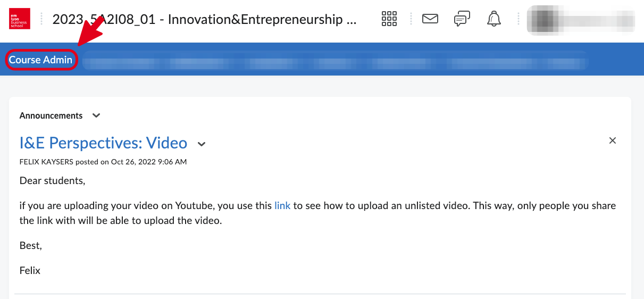644x299 pixels.
Task: Click the blurred navbar links area
Action: 335,60
